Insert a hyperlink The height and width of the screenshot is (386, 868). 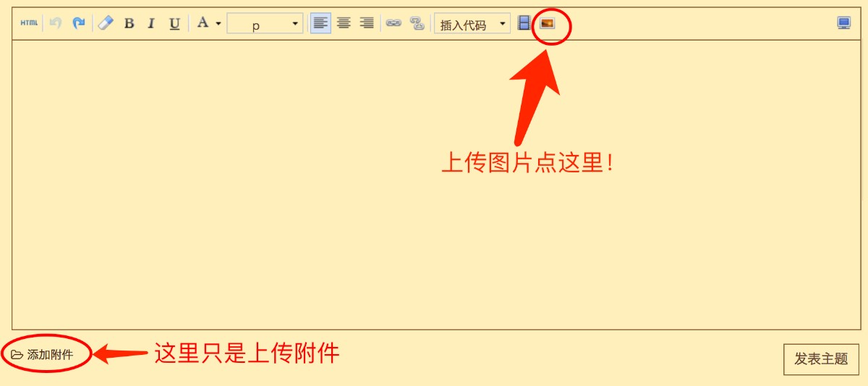pos(393,23)
